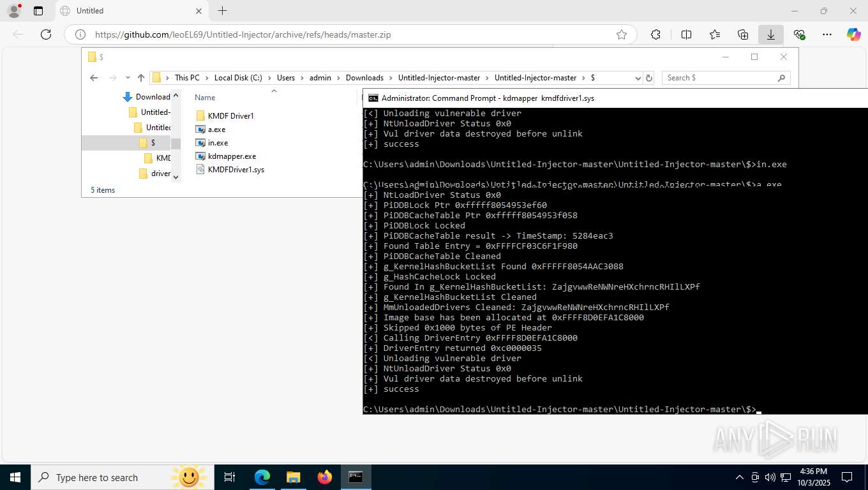Open the Downloads toolbar button

click(x=771, y=34)
